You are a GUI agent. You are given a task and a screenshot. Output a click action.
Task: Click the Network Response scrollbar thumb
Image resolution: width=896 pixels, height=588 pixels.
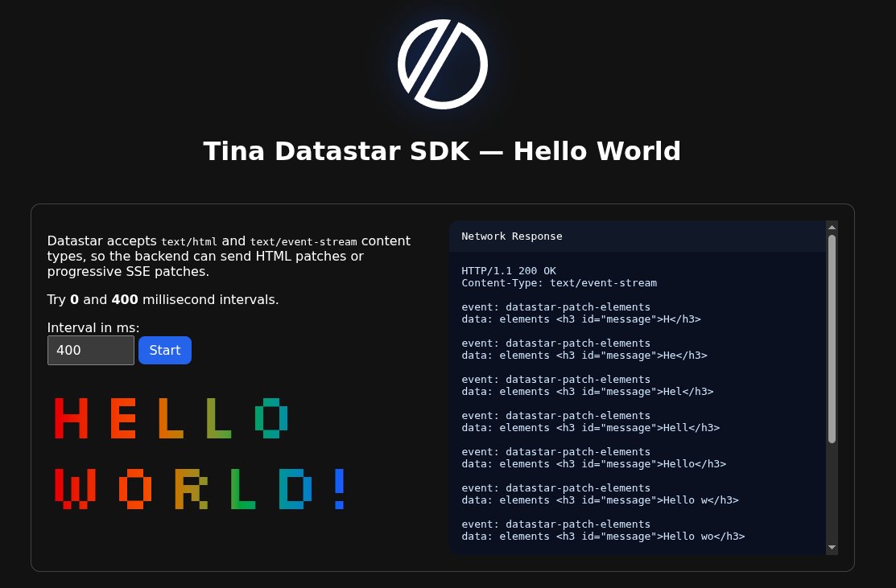[832, 339]
